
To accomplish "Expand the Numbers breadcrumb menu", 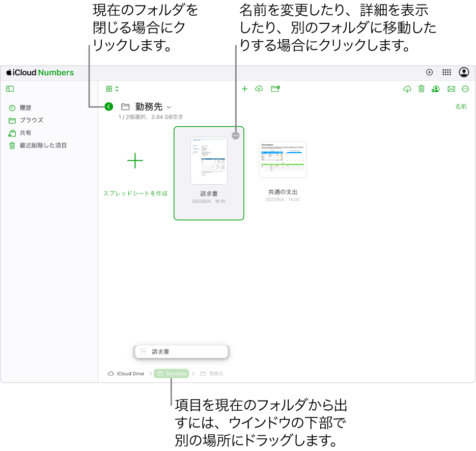I will click(x=171, y=373).
